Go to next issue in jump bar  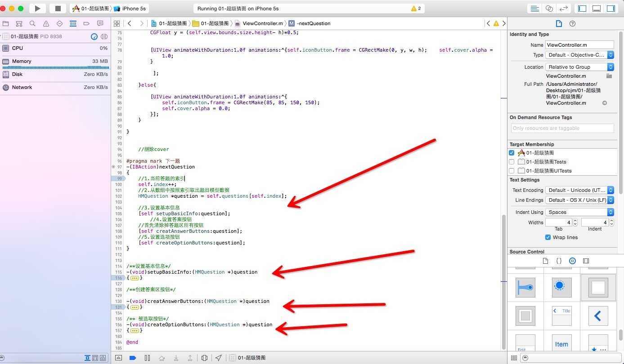point(504,23)
